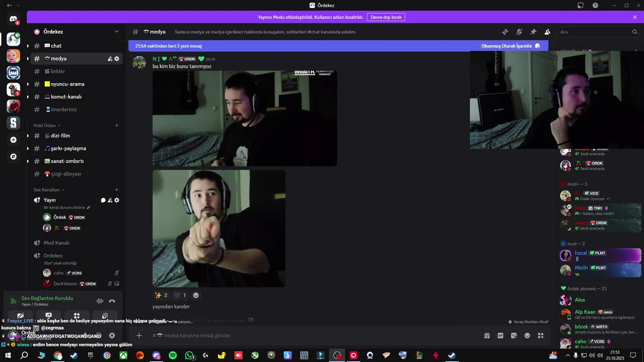Open Spotify from the Windows taskbar
The height and width of the screenshot is (362, 644).
(x=173, y=355)
